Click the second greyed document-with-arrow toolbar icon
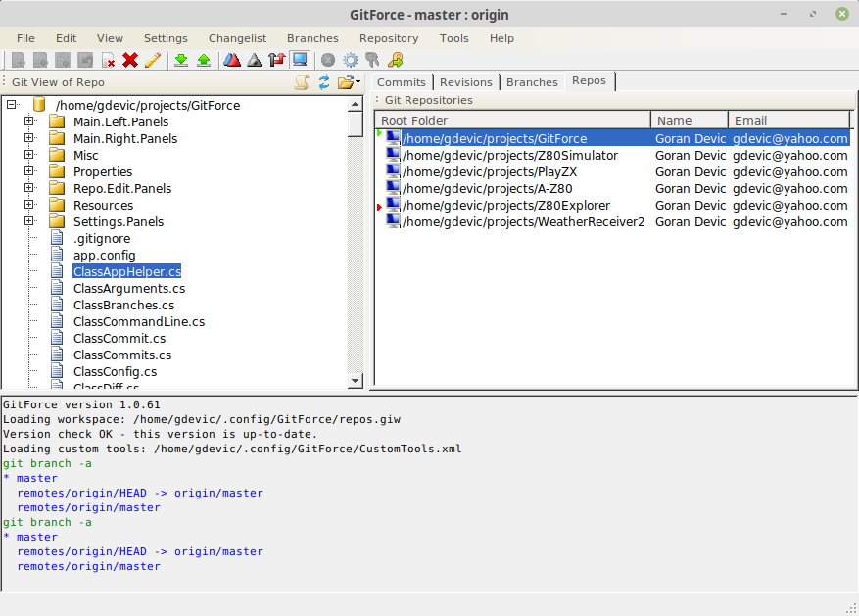Image resolution: width=859 pixels, height=616 pixels. (40, 60)
